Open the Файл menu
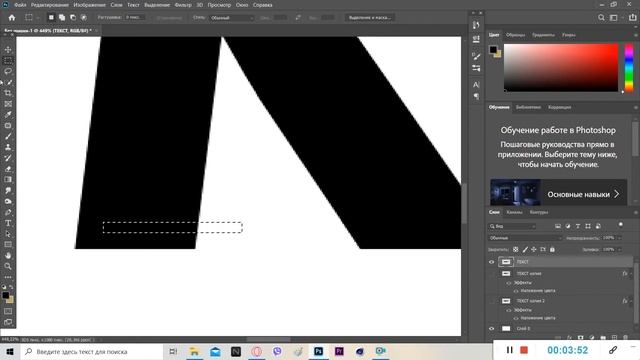 pyautogui.click(x=20, y=5)
